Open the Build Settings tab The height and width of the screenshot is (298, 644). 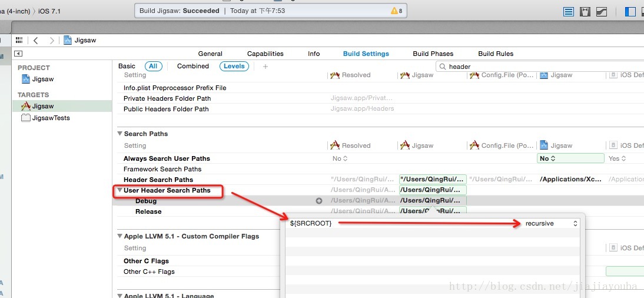[x=366, y=54]
